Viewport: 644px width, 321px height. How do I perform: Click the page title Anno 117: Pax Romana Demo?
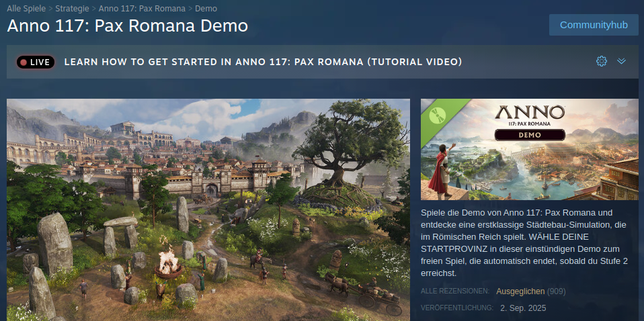pos(127,26)
